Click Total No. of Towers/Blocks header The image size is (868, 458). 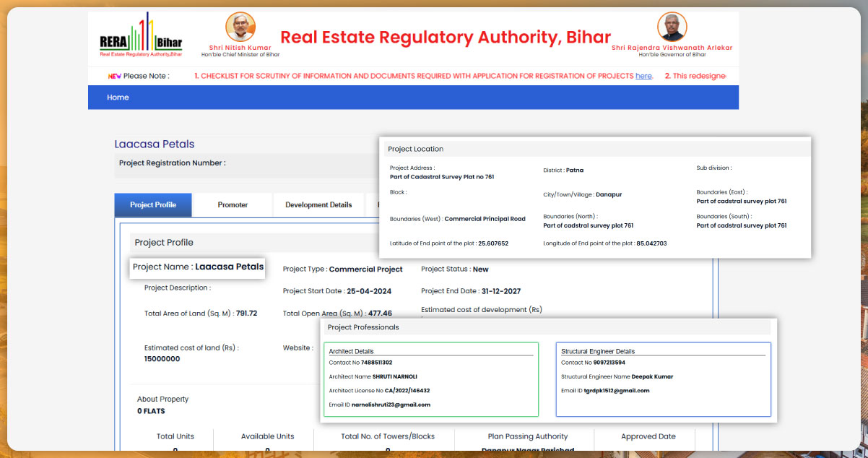pyautogui.click(x=388, y=436)
